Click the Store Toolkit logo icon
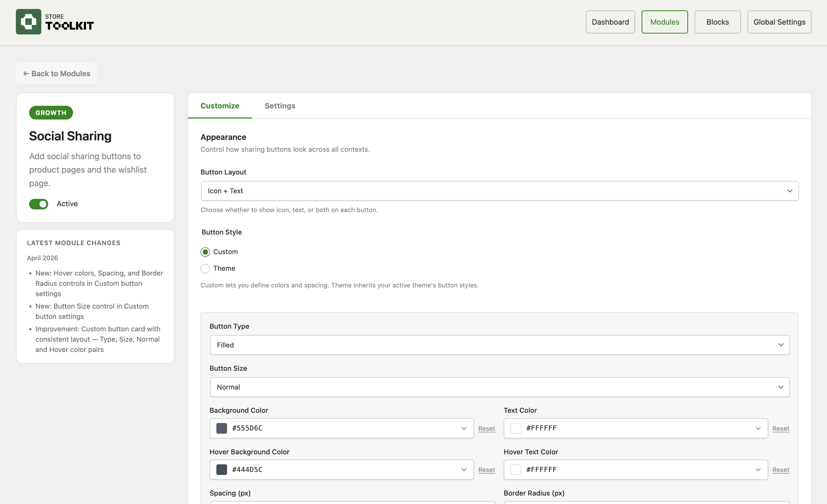 tap(29, 22)
